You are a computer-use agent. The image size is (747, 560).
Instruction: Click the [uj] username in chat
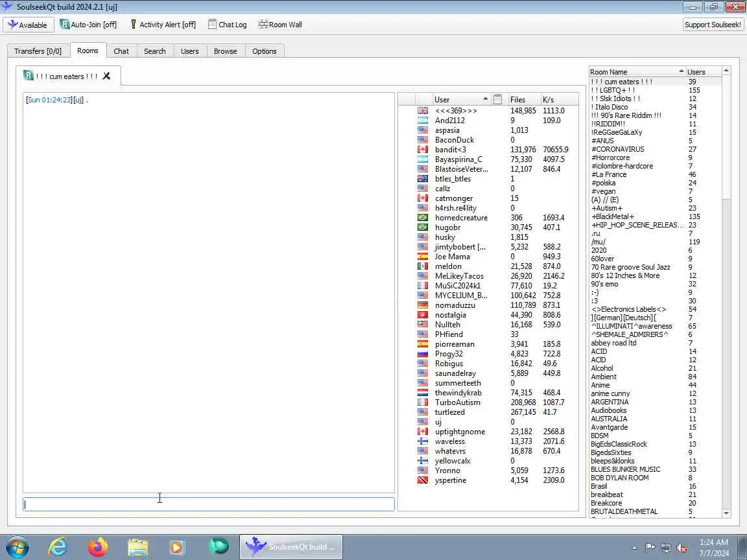[78, 100]
